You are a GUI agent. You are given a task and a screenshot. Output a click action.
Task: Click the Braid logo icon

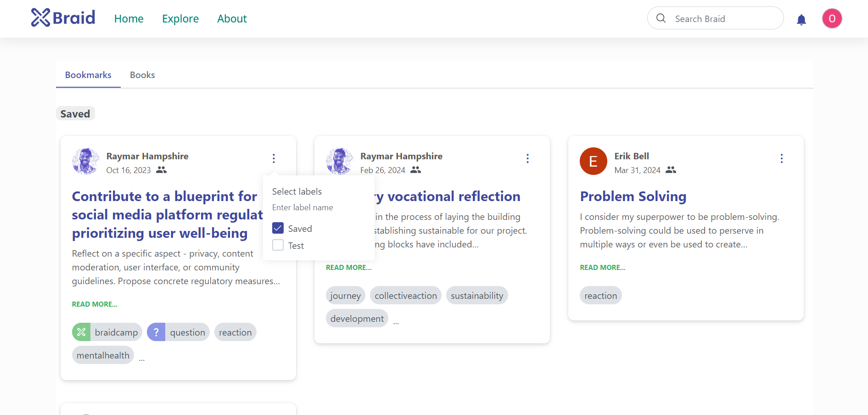point(40,18)
